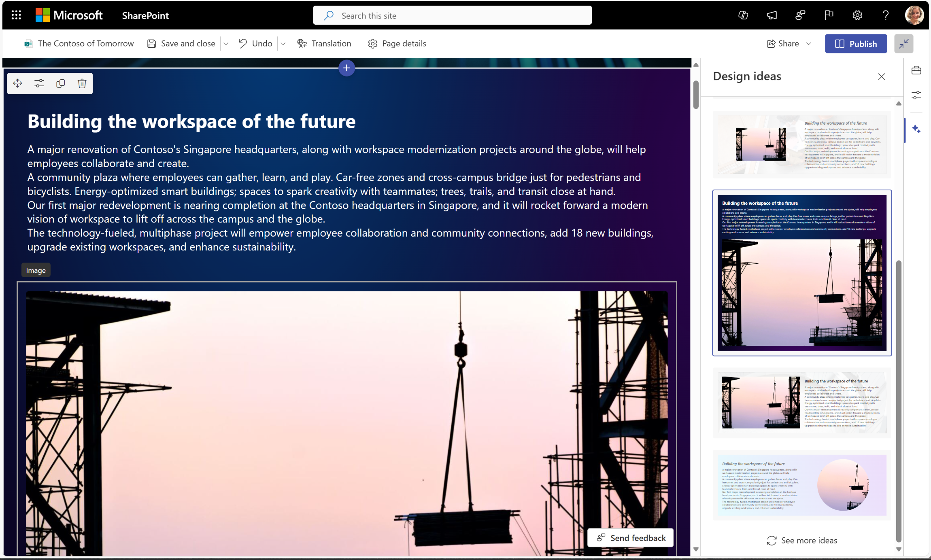The image size is (931, 560).
Task: Expand the Share dropdown arrow
Action: [810, 43]
